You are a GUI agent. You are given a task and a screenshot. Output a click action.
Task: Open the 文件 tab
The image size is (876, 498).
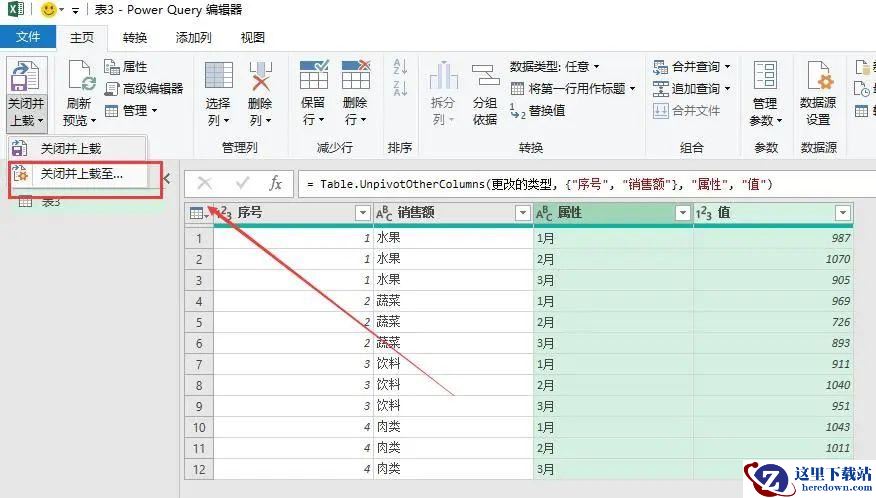tap(28, 37)
